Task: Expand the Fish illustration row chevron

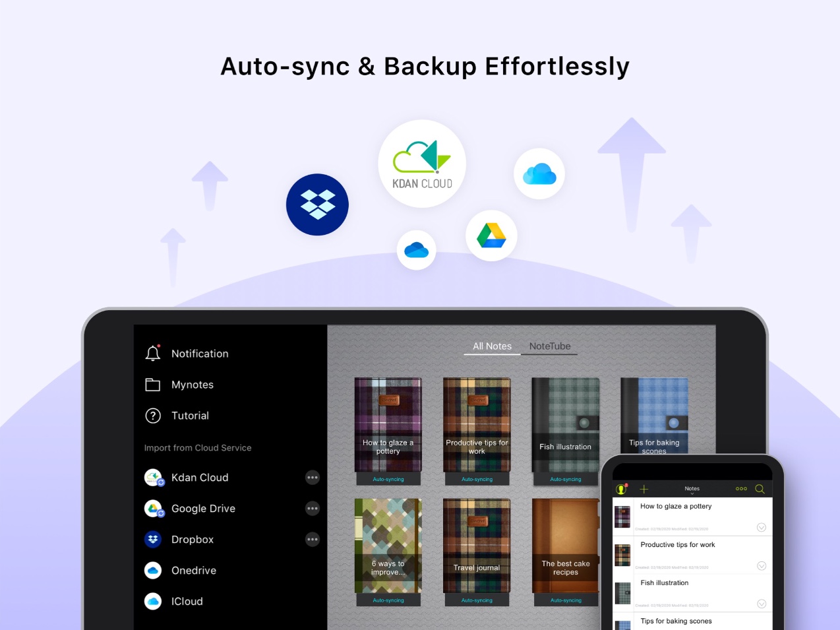Action: pos(762,604)
